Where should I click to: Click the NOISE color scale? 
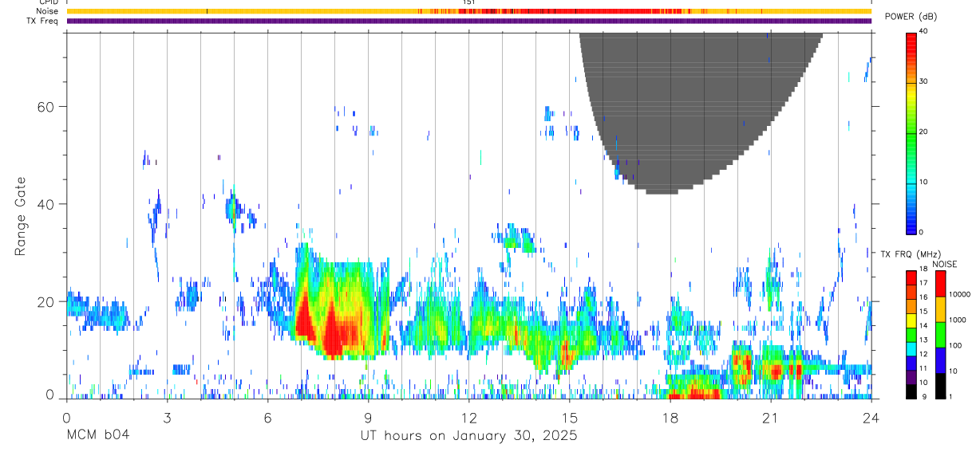(x=940, y=334)
